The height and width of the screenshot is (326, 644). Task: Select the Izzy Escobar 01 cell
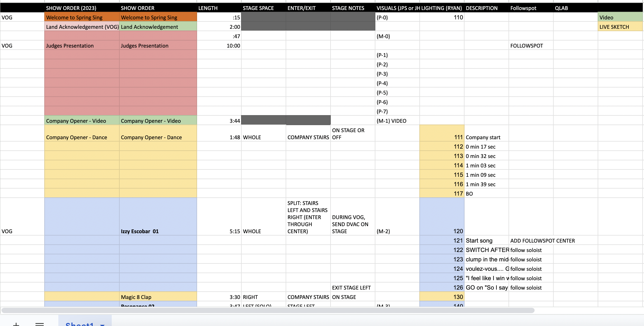pyautogui.click(x=158, y=216)
